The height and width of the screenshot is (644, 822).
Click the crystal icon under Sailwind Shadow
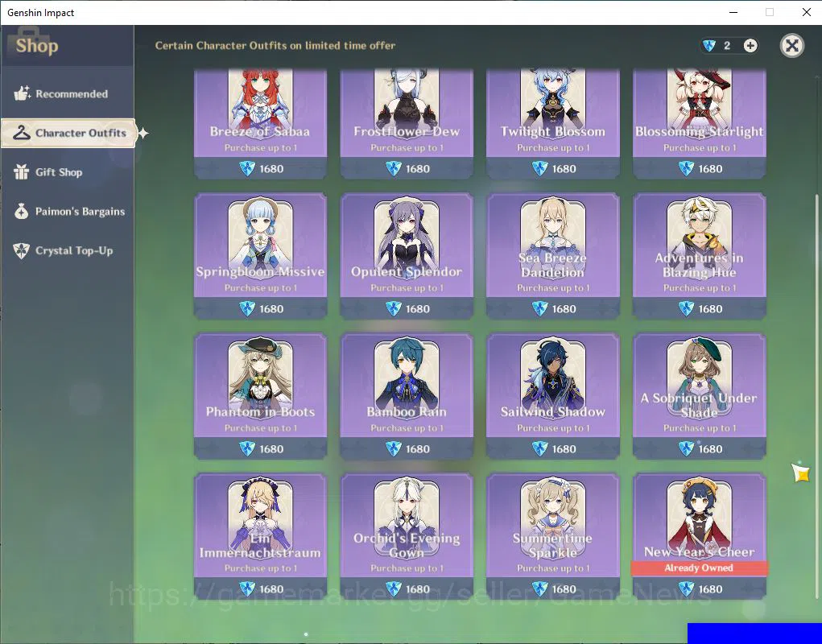[x=539, y=448]
